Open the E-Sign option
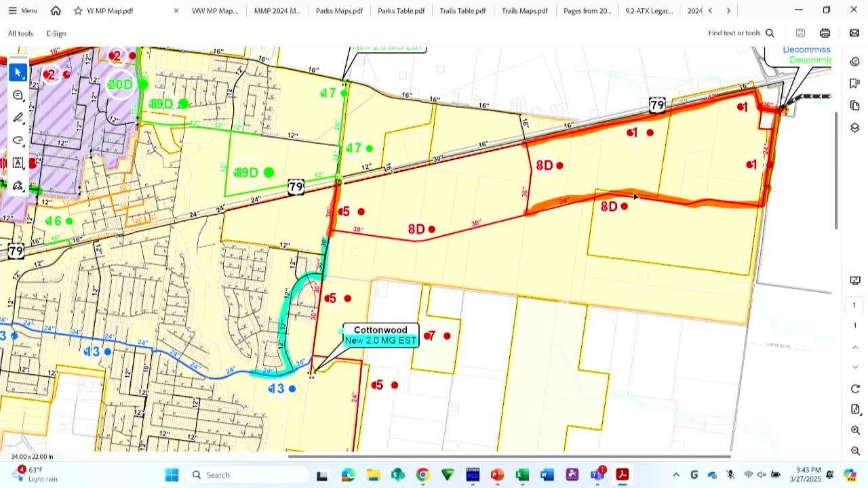 coord(56,33)
